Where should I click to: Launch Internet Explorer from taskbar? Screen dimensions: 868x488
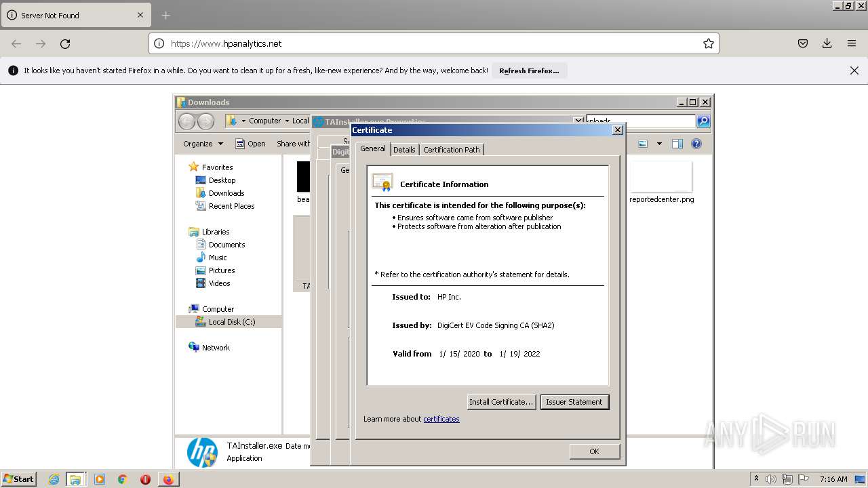pyautogui.click(x=54, y=479)
